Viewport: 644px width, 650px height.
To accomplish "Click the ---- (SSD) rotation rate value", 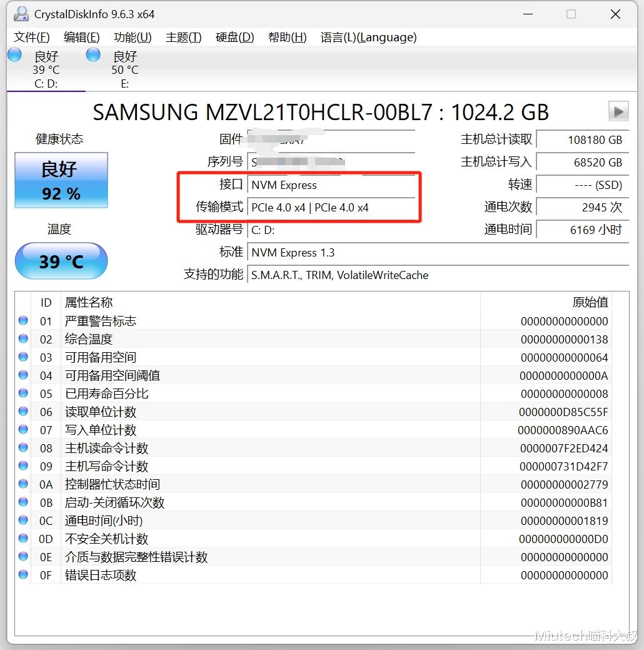I will [x=583, y=185].
